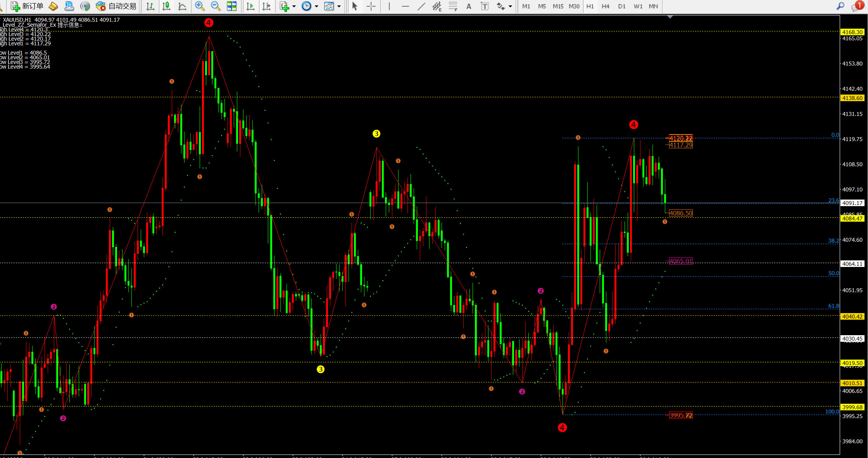868x458 pixels.
Task: Click the gray chart shift triangle marker
Action: 670,17
